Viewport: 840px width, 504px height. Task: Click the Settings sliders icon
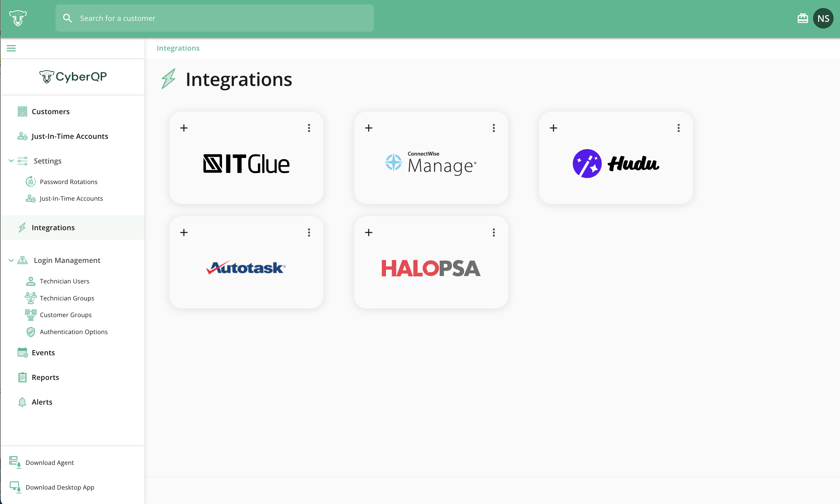(22, 161)
